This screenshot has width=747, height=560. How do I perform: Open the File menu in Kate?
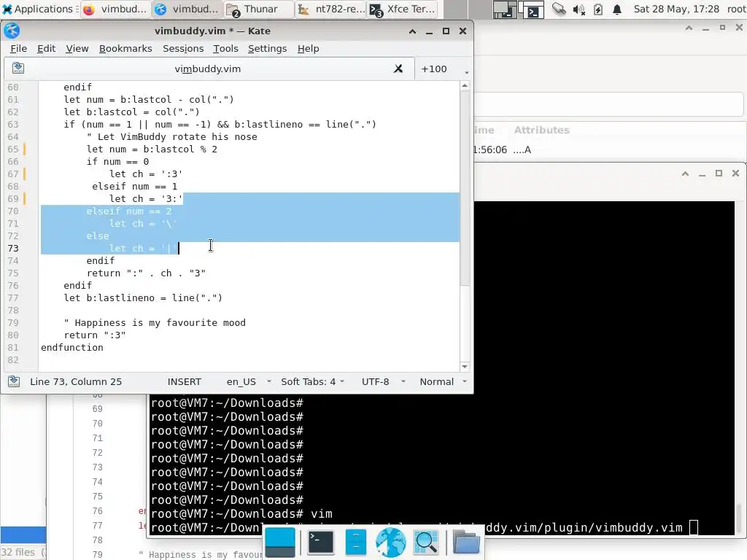point(18,49)
